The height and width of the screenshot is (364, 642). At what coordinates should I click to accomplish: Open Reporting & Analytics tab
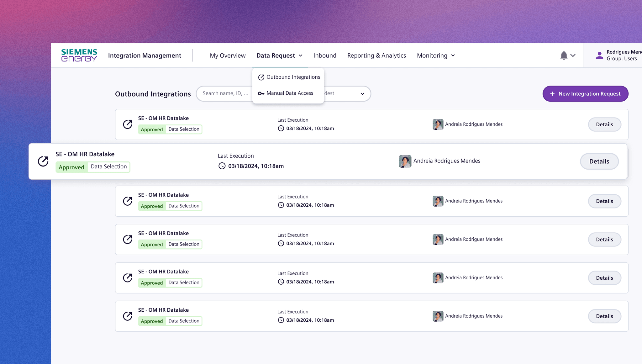[376, 55]
